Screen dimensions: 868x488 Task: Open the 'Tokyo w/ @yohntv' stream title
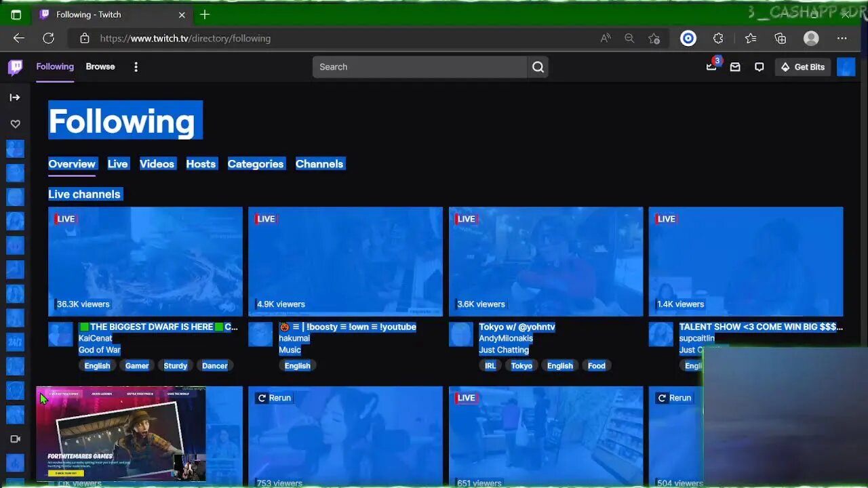(x=517, y=327)
